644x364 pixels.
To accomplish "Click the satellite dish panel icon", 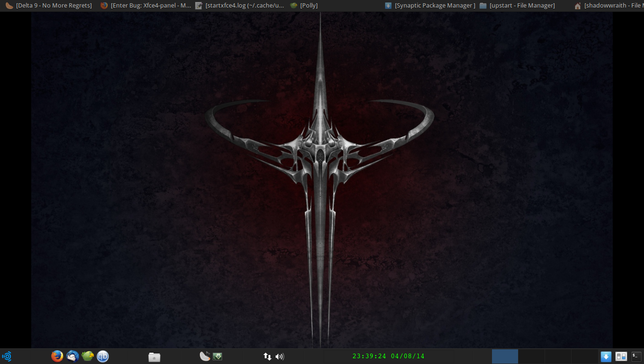I will click(x=205, y=356).
